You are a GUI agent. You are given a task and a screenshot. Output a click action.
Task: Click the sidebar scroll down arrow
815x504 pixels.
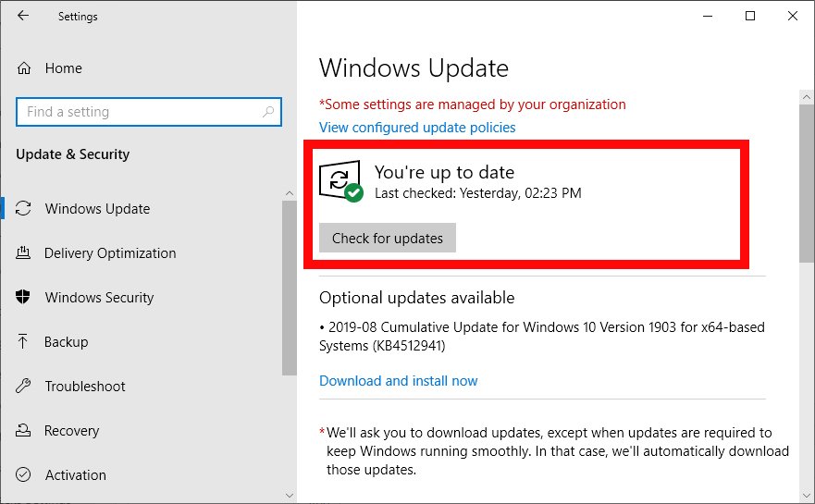pyautogui.click(x=289, y=494)
